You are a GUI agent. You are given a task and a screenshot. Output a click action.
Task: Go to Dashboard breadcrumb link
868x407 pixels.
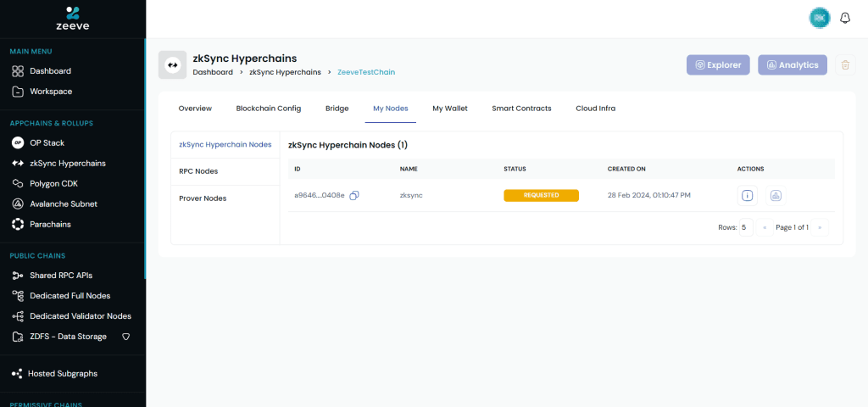213,72
